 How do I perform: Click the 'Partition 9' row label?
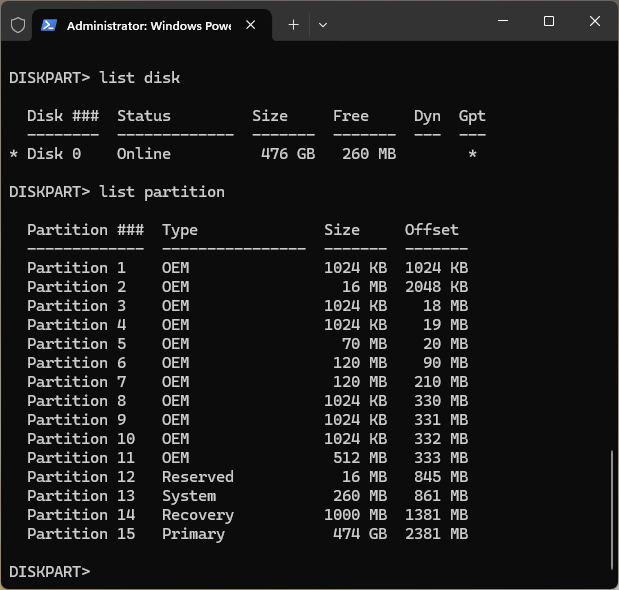(76, 420)
